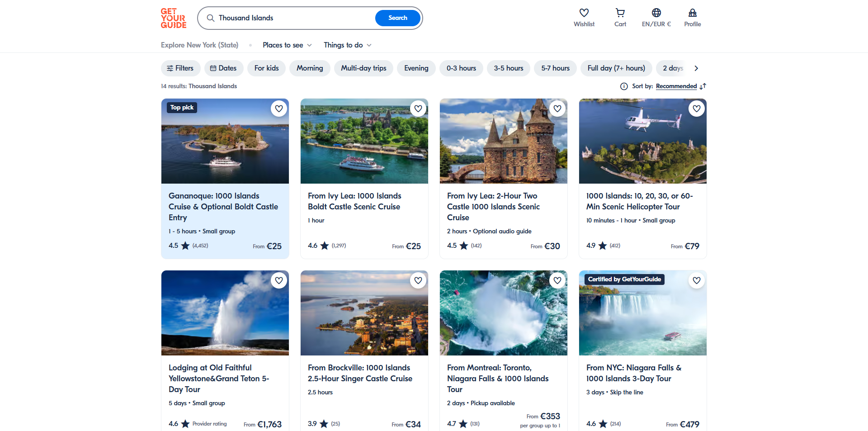Viewport: 868px width, 431px height.
Task: Open the Filters panel
Action: pyautogui.click(x=180, y=68)
